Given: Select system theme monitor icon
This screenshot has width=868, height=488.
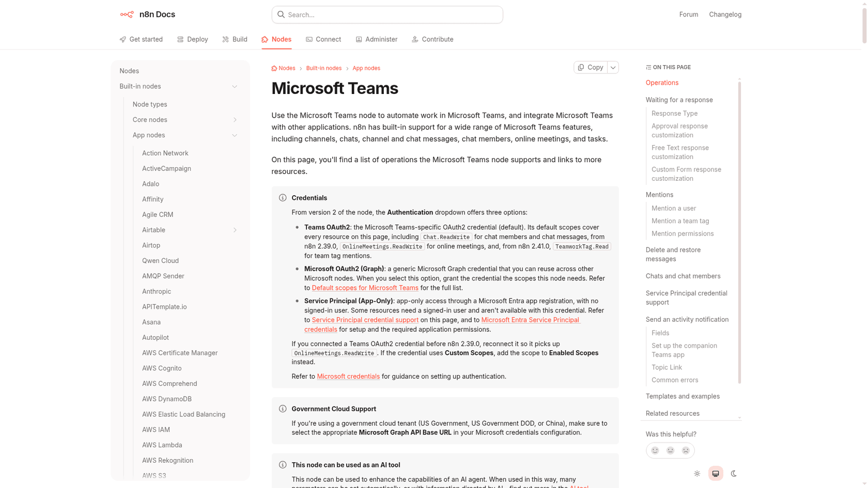Looking at the screenshot, I should [x=716, y=474].
